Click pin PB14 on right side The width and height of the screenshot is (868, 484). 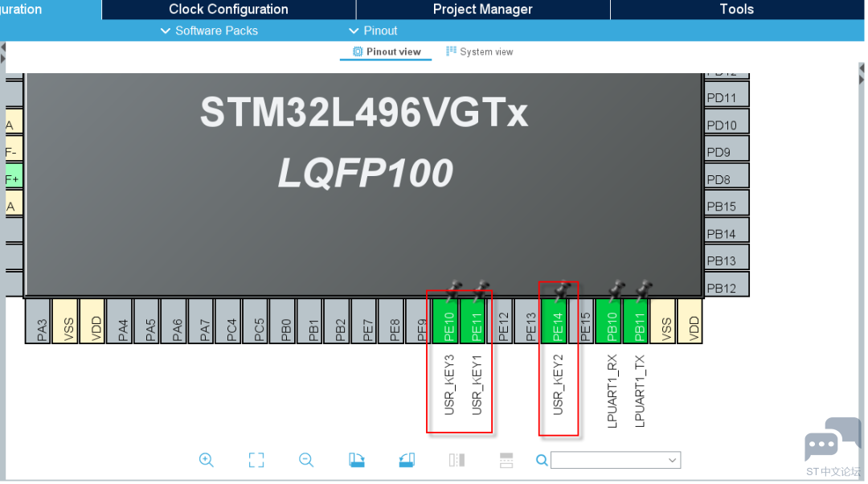727,231
